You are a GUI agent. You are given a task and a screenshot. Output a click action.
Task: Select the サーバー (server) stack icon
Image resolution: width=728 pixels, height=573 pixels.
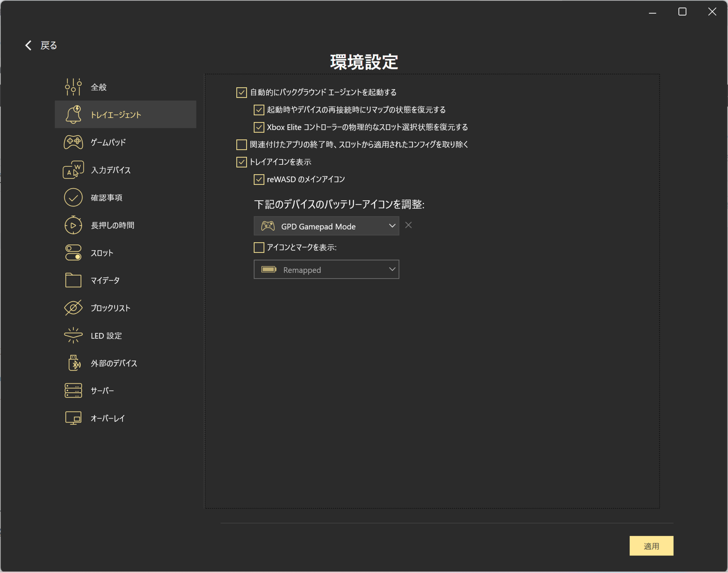point(74,390)
